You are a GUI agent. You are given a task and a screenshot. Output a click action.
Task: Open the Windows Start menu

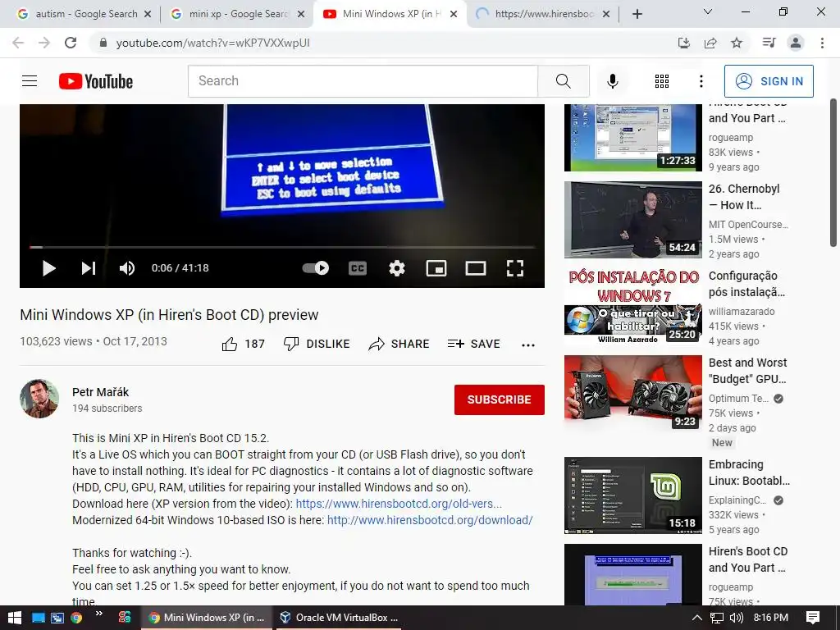pos(14,618)
